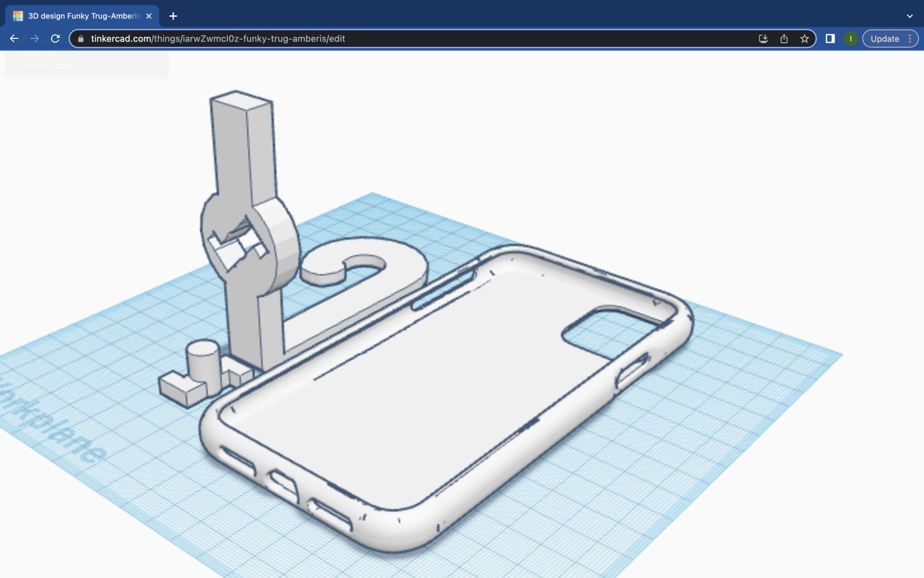Click the forward navigation arrow
Screen dimensions: 924x578
coord(35,39)
